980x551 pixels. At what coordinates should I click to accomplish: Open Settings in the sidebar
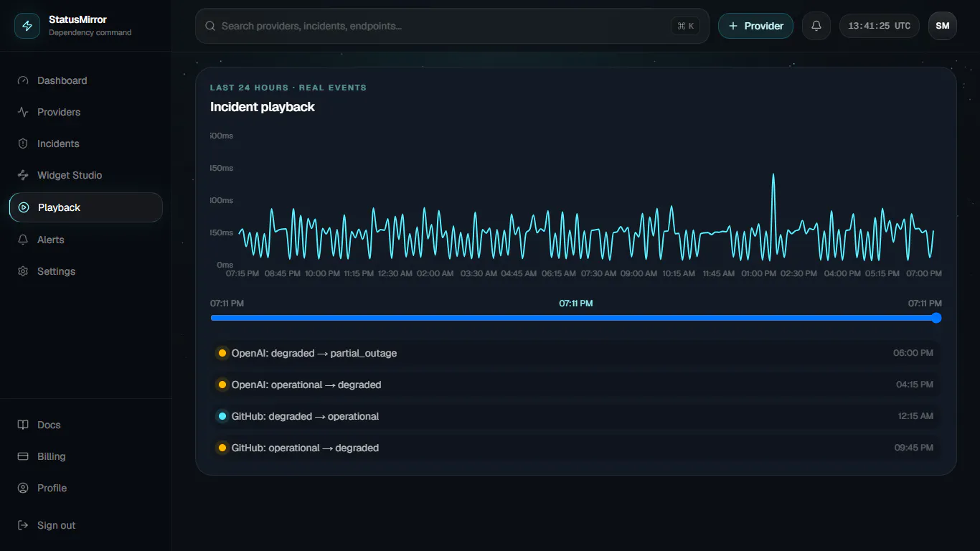click(x=86, y=271)
